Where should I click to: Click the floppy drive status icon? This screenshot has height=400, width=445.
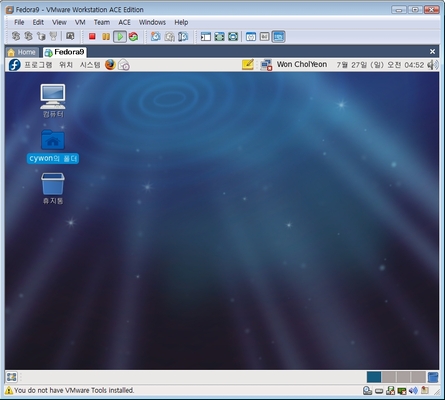click(390, 390)
